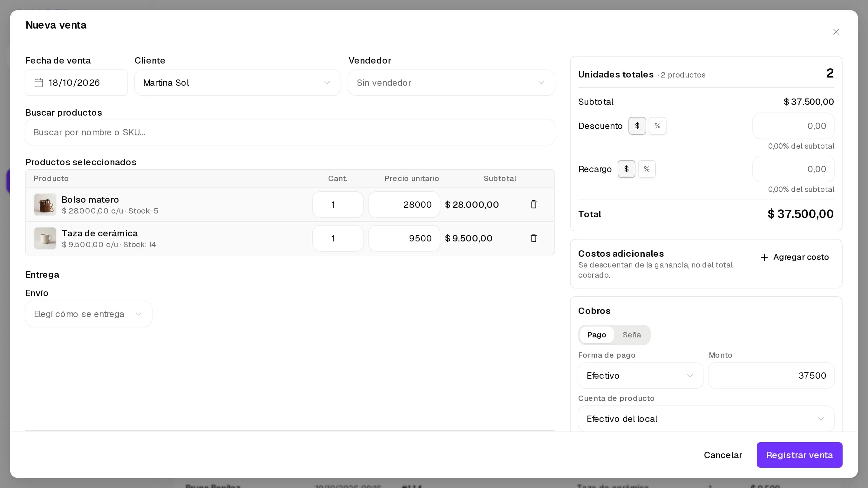Image resolution: width=868 pixels, height=488 pixels.
Task: Click the Bolso matero product name
Action: (90, 200)
